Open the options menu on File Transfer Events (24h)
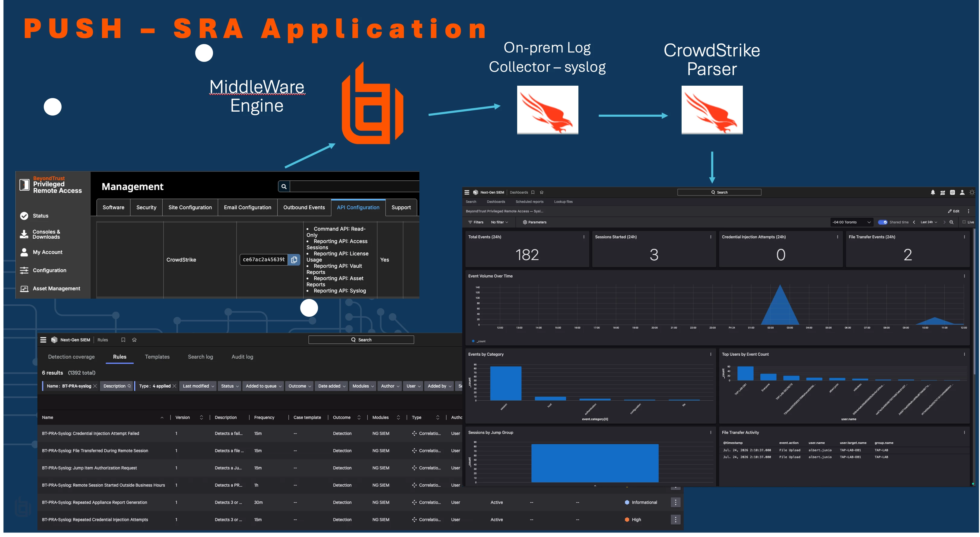This screenshot has height=537, width=980. click(964, 237)
